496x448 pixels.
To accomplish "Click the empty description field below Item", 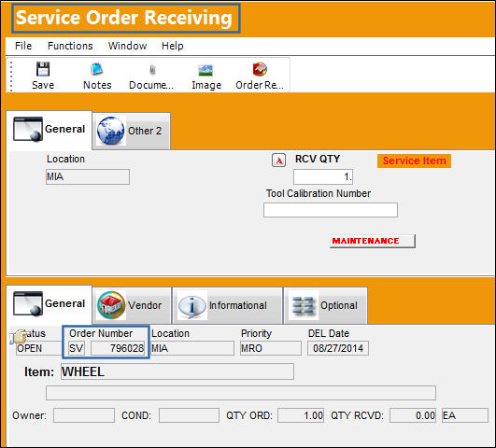I will pyautogui.click(x=241, y=393).
